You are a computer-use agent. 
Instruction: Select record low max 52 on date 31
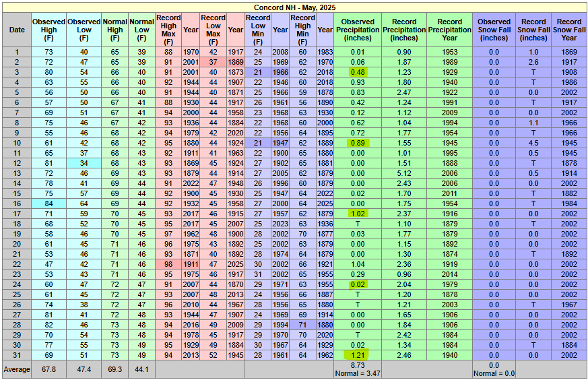213,355
